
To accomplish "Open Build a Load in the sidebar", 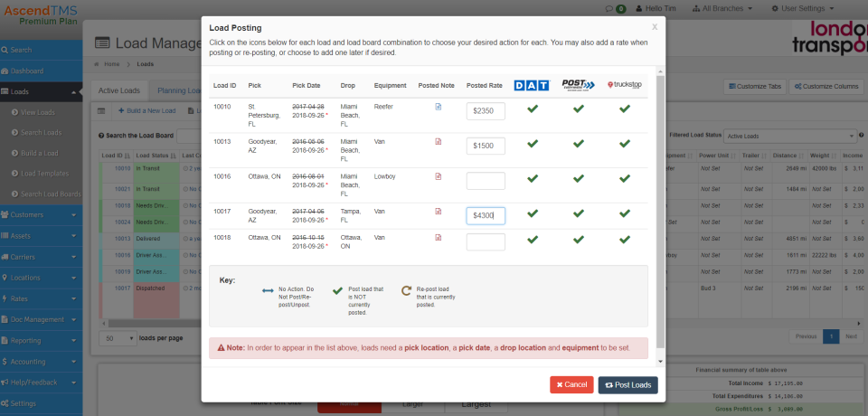I will coord(39,154).
